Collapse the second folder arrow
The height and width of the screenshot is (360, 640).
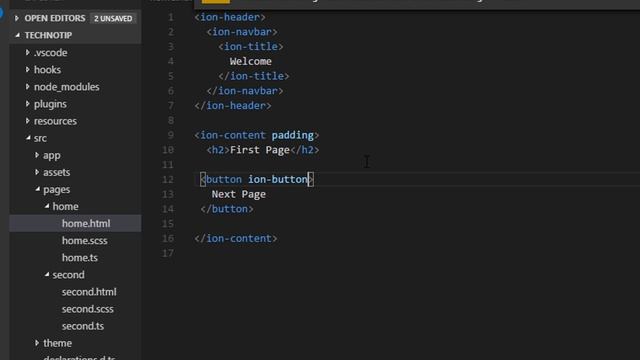click(47, 275)
